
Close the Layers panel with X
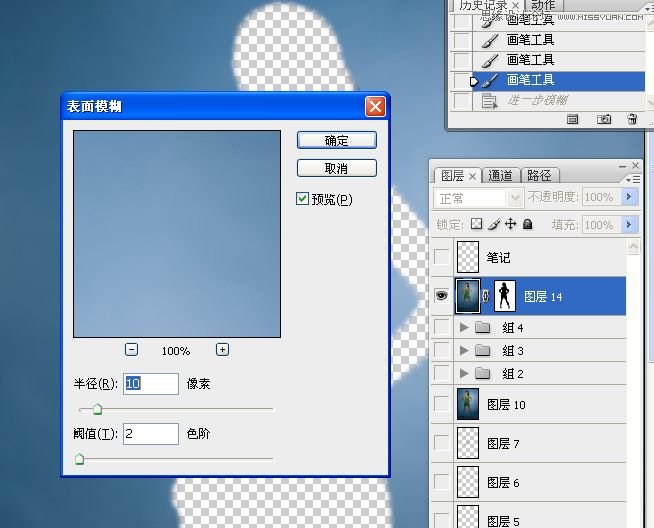tap(635, 166)
